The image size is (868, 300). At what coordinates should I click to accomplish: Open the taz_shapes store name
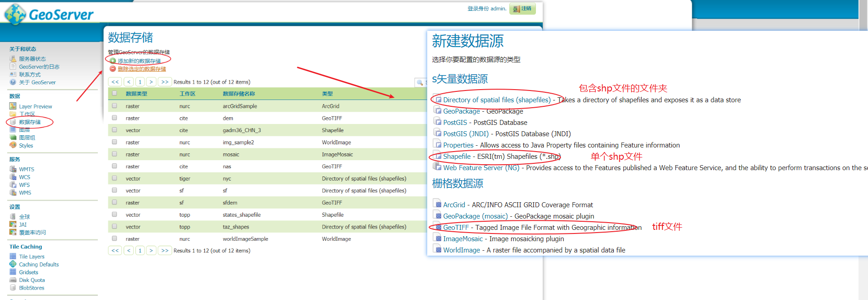[236, 227]
